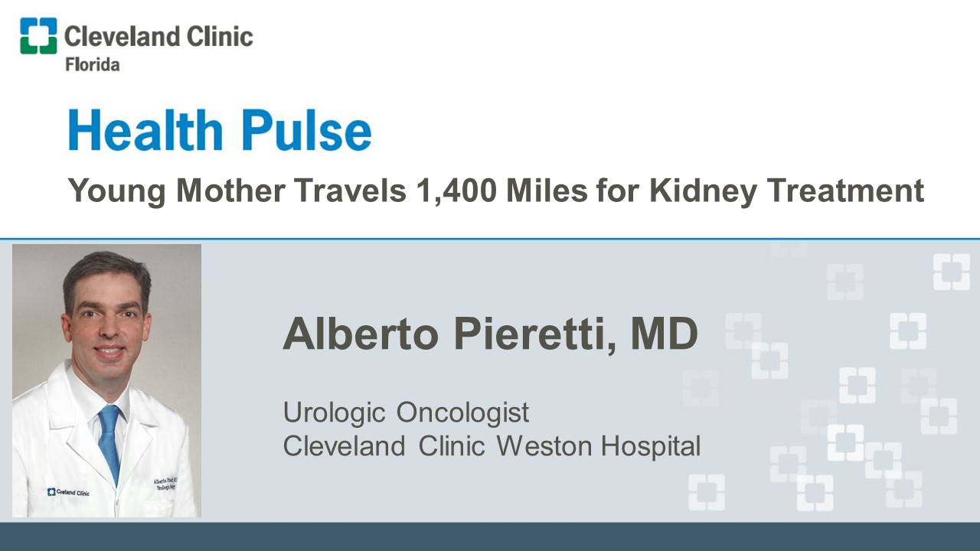Screen dimensions: 980x551
Task: Click the "Florida" text under the logo
Action: tap(92, 64)
